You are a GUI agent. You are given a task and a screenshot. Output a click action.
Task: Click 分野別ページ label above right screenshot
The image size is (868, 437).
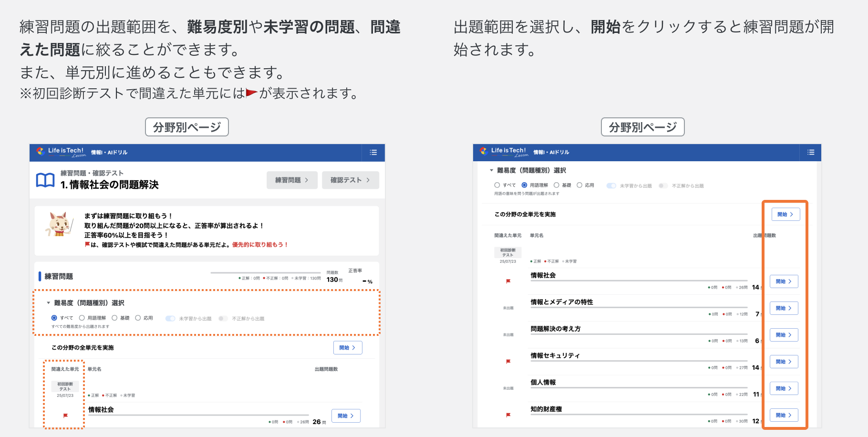click(x=643, y=127)
